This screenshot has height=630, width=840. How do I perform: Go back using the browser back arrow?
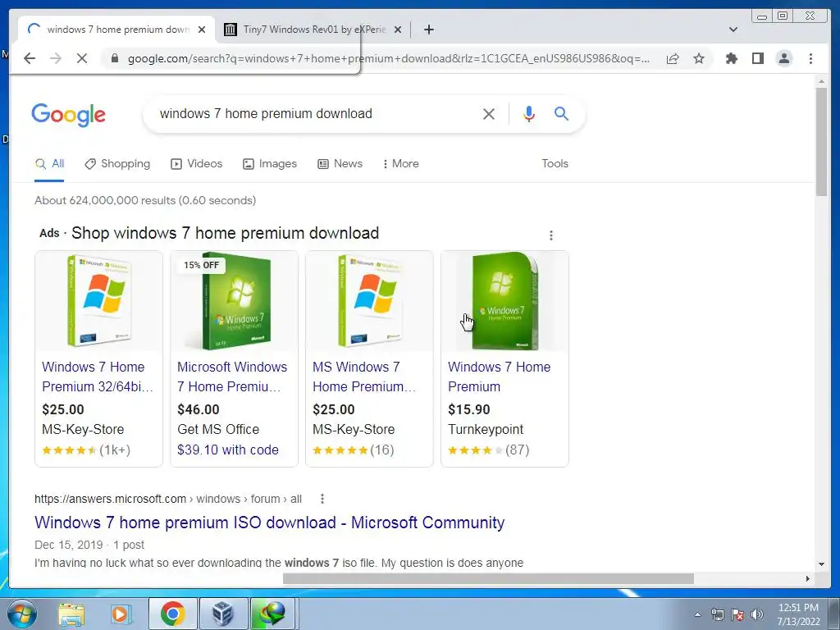click(30, 58)
